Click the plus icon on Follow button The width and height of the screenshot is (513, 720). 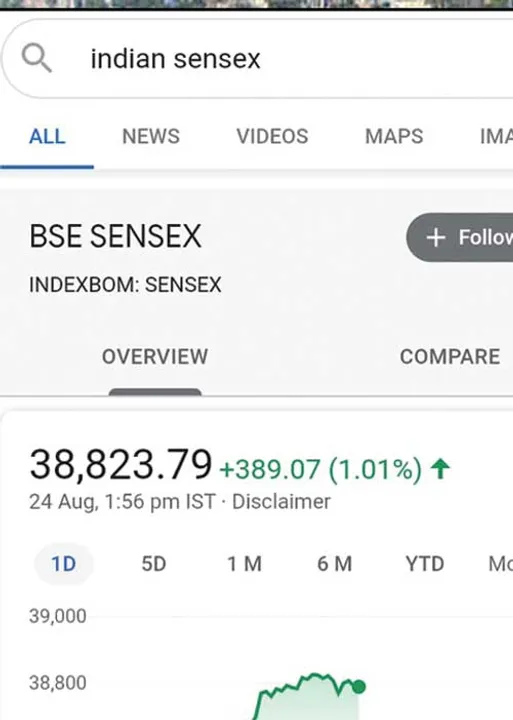(x=435, y=237)
